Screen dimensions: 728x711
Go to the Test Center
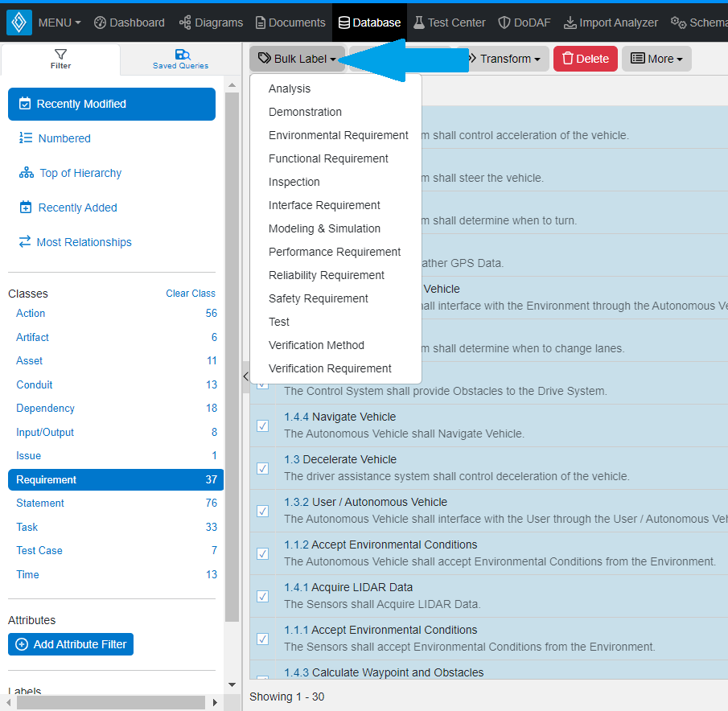point(449,22)
